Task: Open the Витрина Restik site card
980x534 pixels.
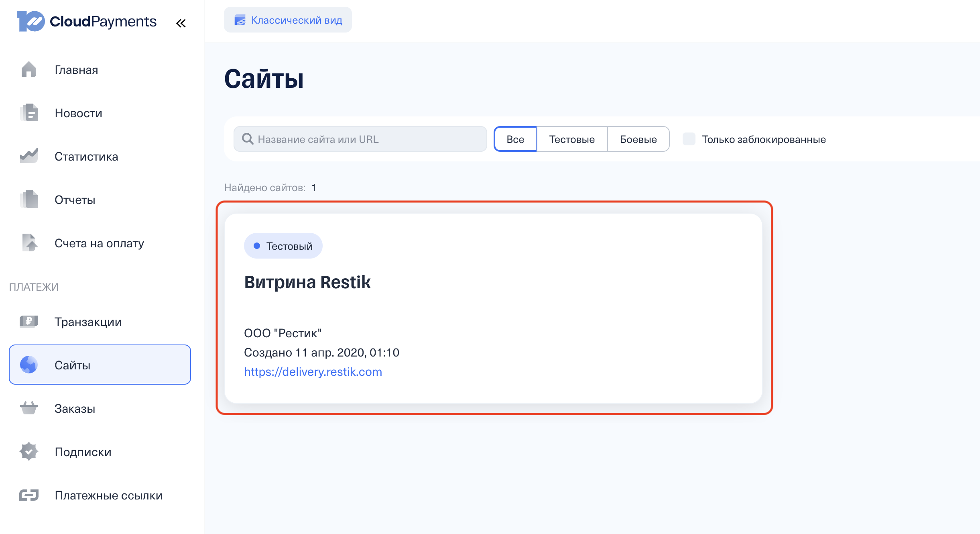Action: point(307,282)
